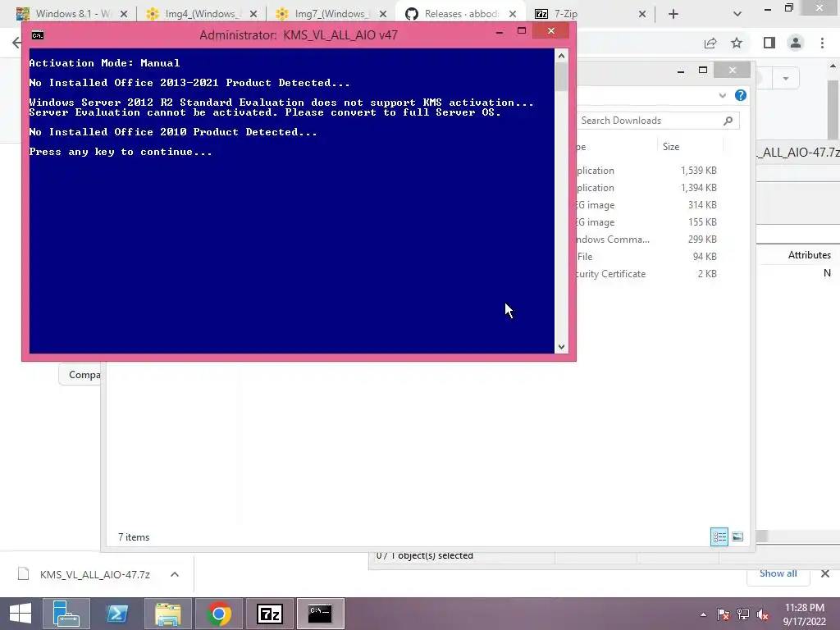
Task: Switch to the 7-Zip tab
Action: pyautogui.click(x=589, y=14)
